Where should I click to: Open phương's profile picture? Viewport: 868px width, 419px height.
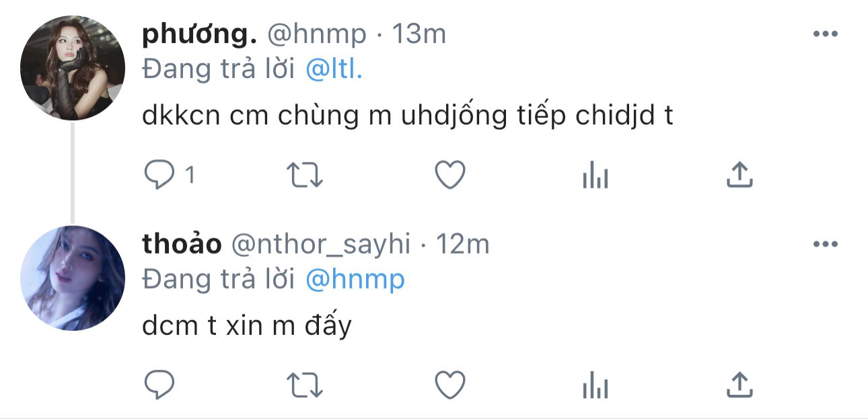tap(73, 68)
